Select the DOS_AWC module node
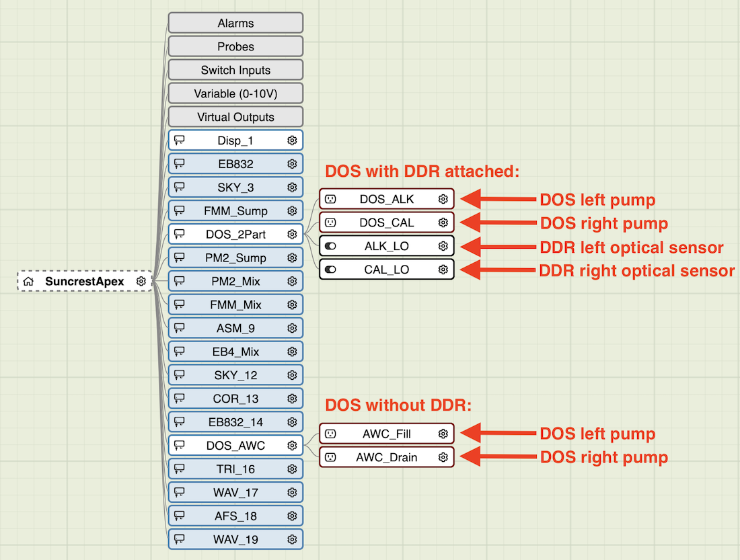The height and width of the screenshot is (560, 740). [235, 446]
